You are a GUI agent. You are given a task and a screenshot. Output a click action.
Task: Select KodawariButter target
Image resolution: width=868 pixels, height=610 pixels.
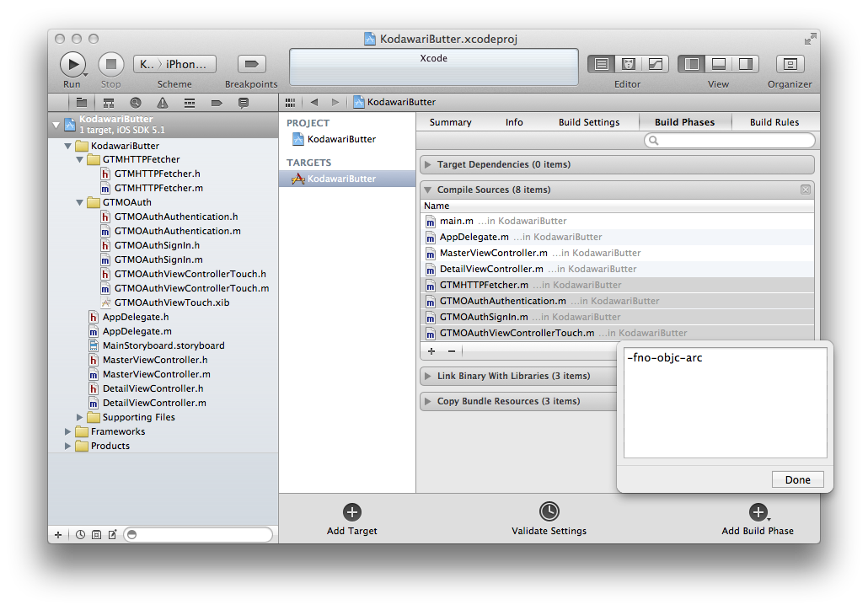click(x=347, y=179)
